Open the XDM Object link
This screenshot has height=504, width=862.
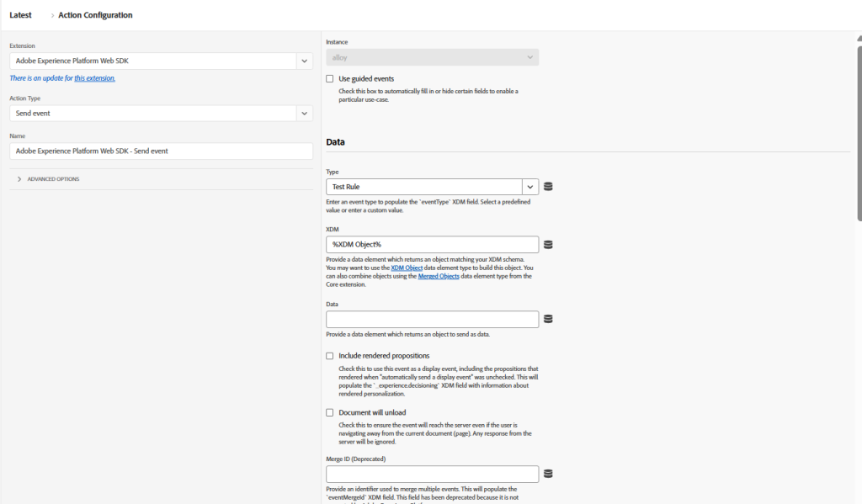[407, 268]
